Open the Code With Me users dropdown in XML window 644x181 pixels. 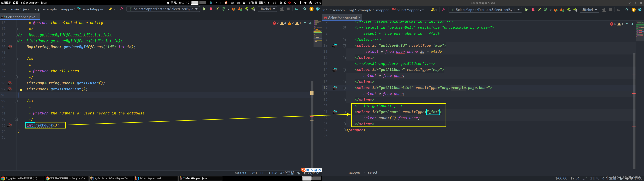tap(434, 10)
